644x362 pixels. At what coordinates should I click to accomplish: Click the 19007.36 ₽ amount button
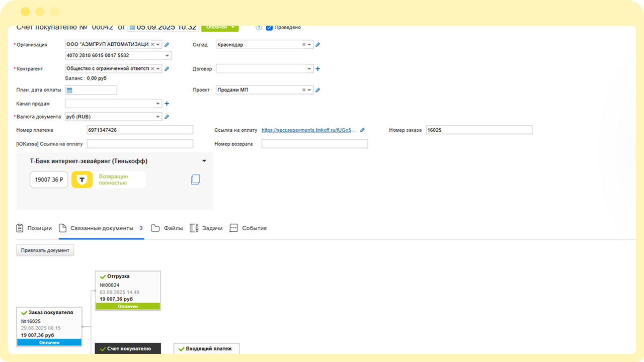coord(49,179)
